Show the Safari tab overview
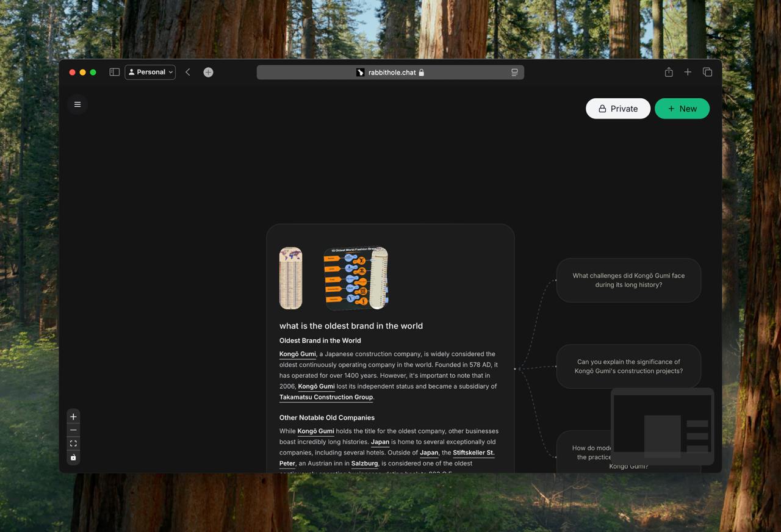The height and width of the screenshot is (532, 781). pos(707,72)
